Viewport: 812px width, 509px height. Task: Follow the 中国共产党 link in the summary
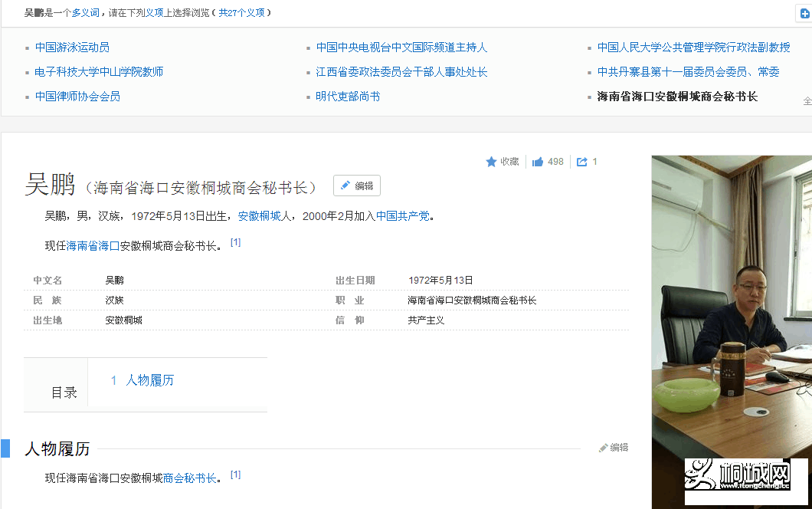click(x=402, y=216)
